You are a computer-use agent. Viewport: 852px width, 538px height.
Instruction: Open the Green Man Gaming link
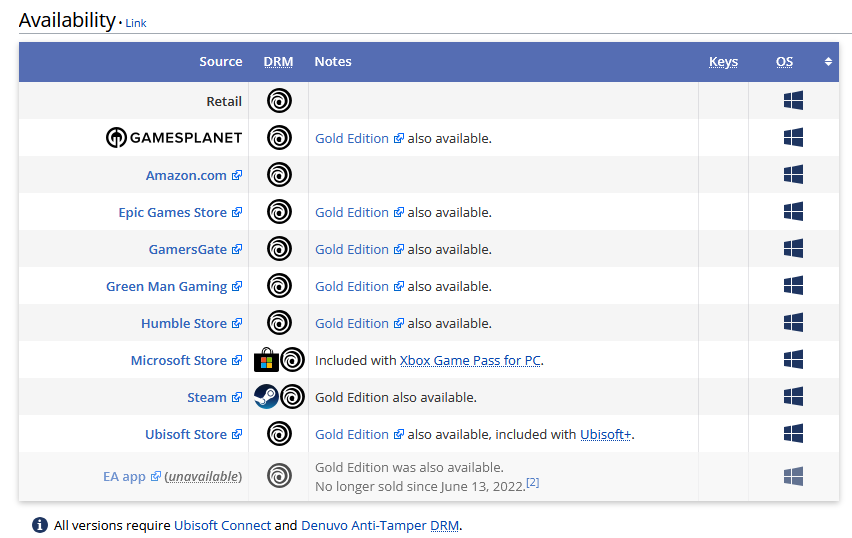(x=174, y=286)
